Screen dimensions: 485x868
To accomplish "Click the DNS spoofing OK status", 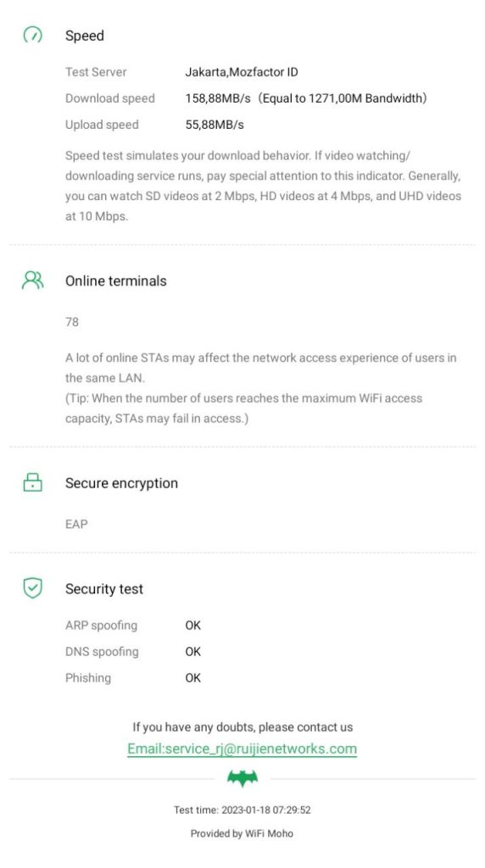I will [x=192, y=652].
